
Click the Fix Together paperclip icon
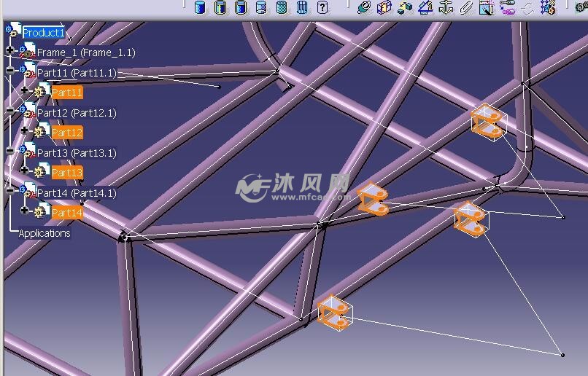tap(466, 7)
